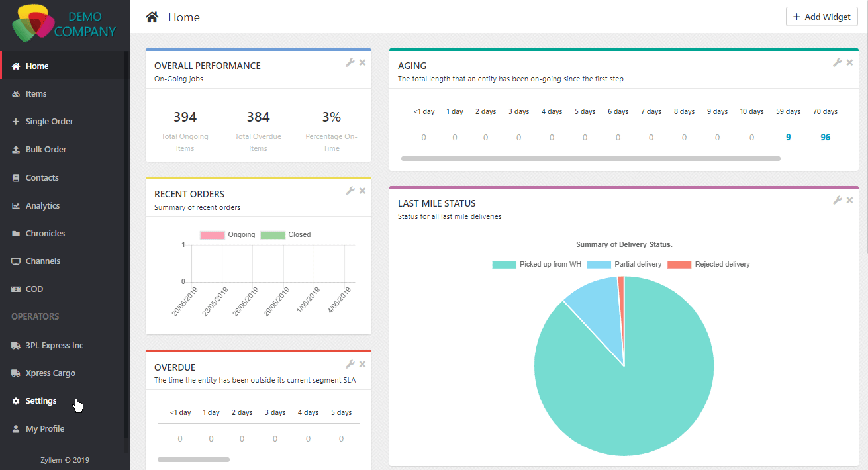Open Overall Performance widget wrench settings
Image resolution: width=868 pixels, height=470 pixels.
pos(350,62)
